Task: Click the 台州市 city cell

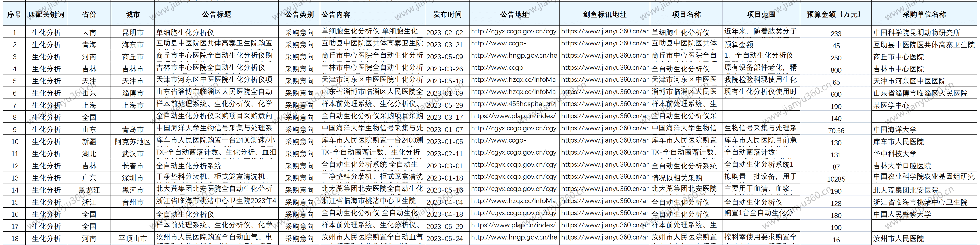Action: click(133, 202)
